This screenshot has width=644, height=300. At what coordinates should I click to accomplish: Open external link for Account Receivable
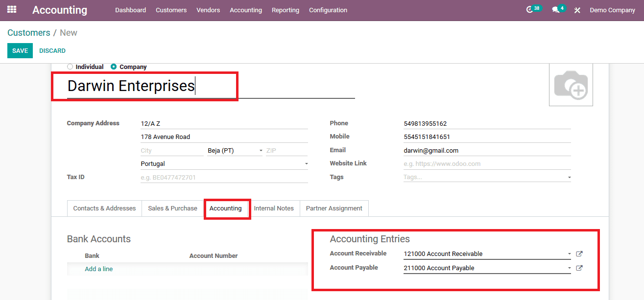[x=579, y=254]
